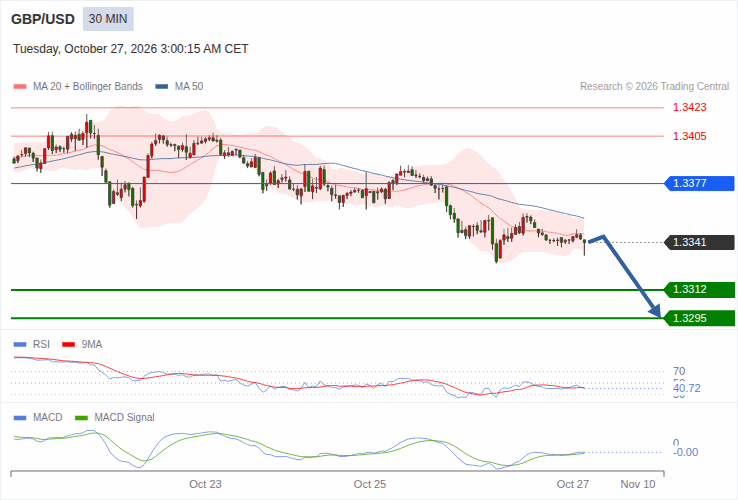738x500 pixels.
Task: Click the 1.3405 resistance level label
Action: (x=690, y=137)
